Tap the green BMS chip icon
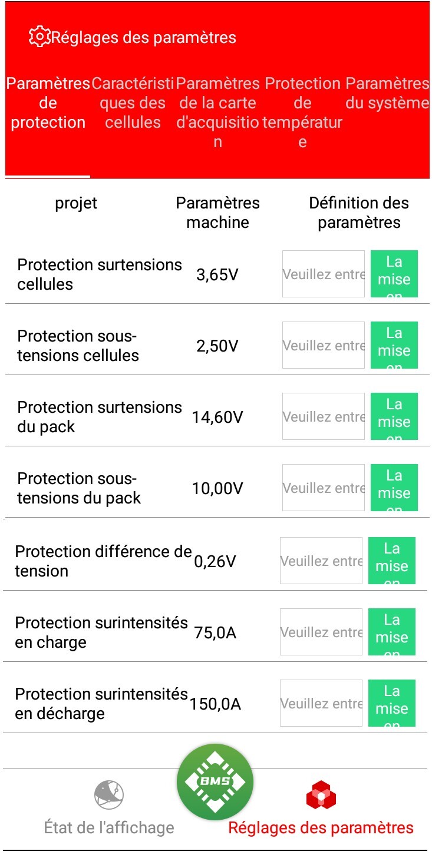Viewport: 432px width, 868px height. coord(215,781)
